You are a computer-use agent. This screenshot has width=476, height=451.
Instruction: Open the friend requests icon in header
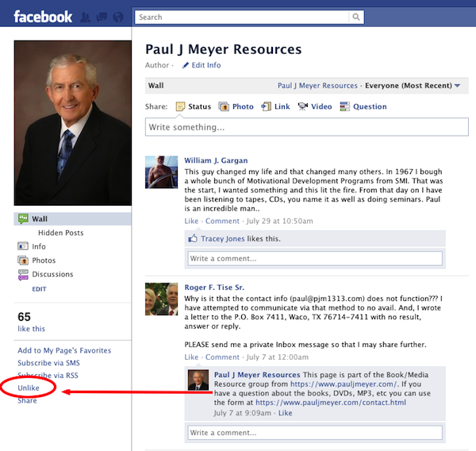coord(85,17)
